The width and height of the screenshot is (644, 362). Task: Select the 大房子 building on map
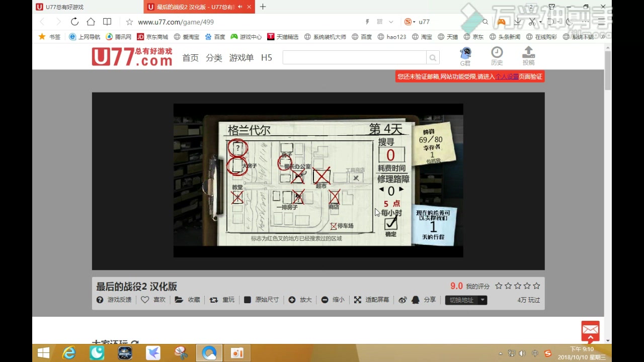[x=237, y=166]
